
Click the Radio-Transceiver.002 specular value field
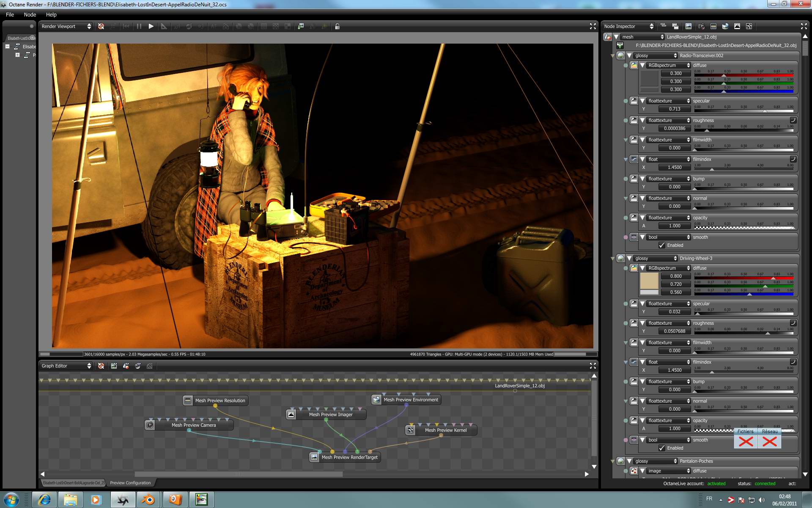(x=675, y=109)
